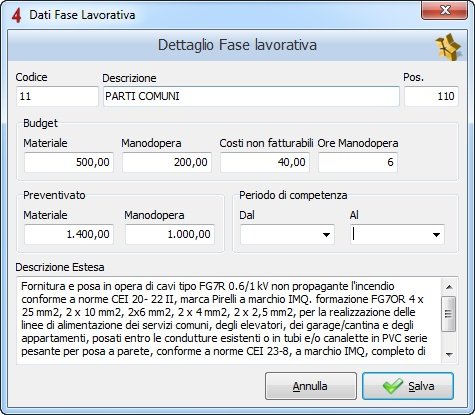475x415 pixels.
Task: Click the Descrizione Estesa scrollbar thumb
Action: coord(449,314)
